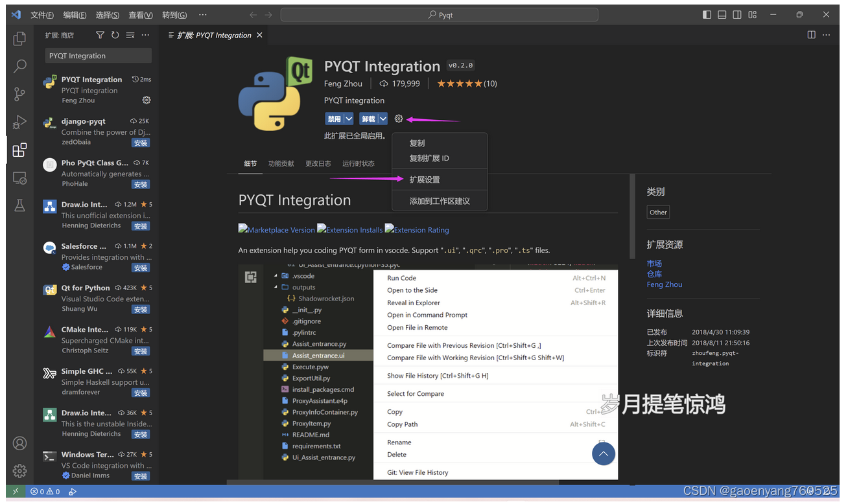
Task: Open the customize layout icon
Action: coord(753,14)
